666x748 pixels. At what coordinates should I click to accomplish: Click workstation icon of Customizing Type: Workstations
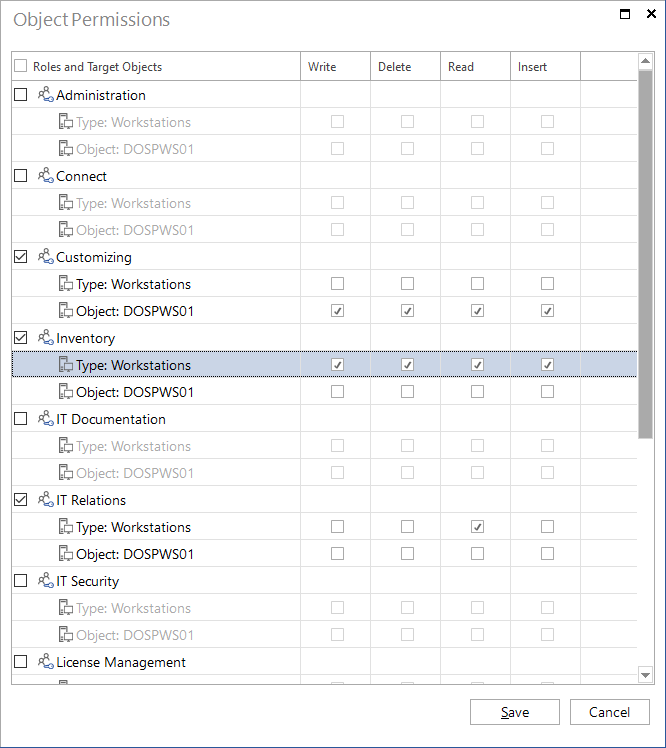pos(66,283)
